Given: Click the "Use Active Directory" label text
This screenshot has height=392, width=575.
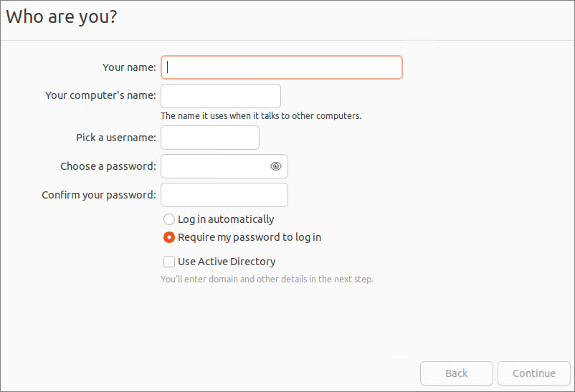Looking at the screenshot, I should pyautogui.click(x=227, y=262).
